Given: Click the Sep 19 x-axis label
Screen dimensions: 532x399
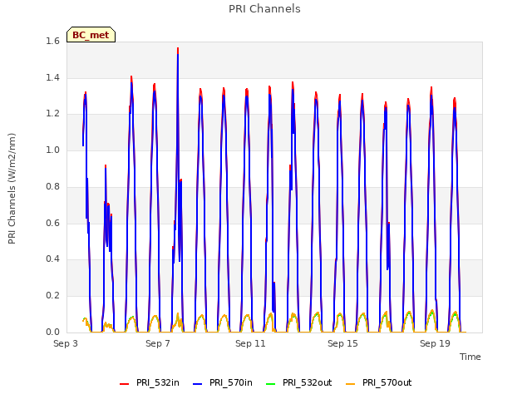Looking at the screenshot, I should (435, 343).
